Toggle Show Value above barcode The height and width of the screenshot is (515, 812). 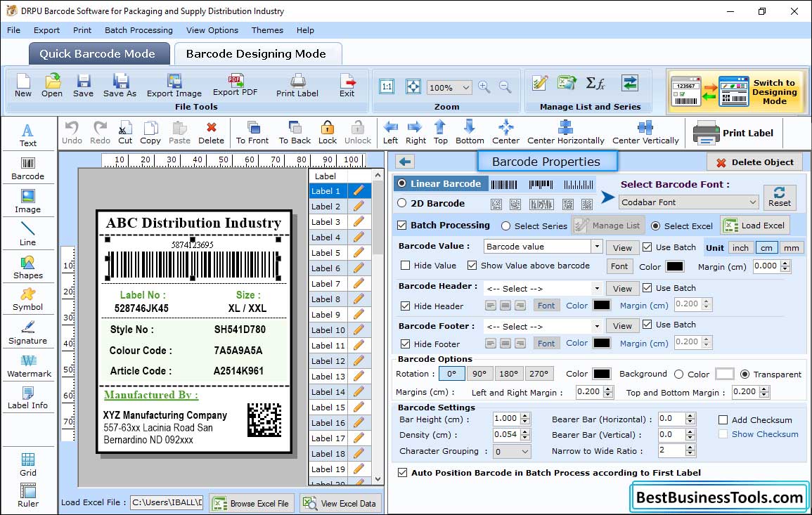(472, 265)
